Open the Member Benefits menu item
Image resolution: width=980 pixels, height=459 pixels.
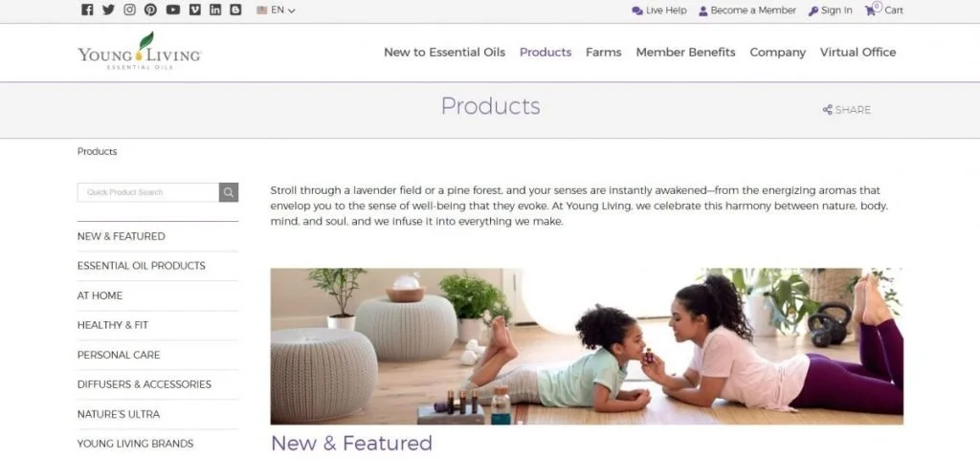pos(685,53)
